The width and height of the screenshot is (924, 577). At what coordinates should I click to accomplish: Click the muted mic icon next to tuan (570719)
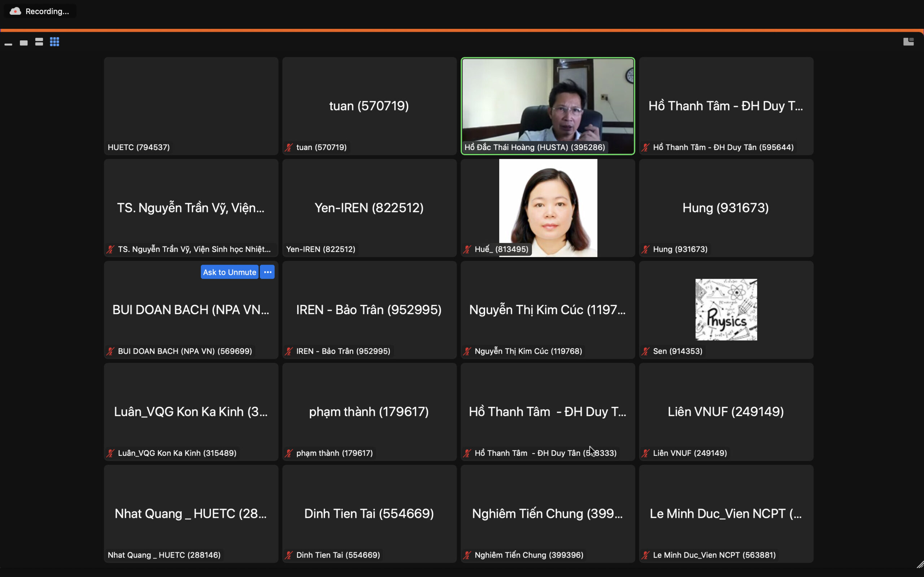pyautogui.click(x=289, y=147)
